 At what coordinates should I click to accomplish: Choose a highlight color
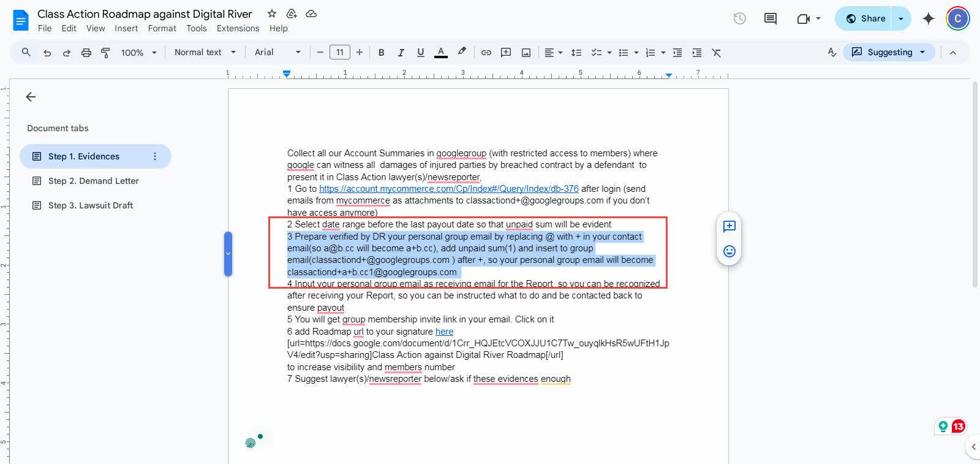[462, 53]
